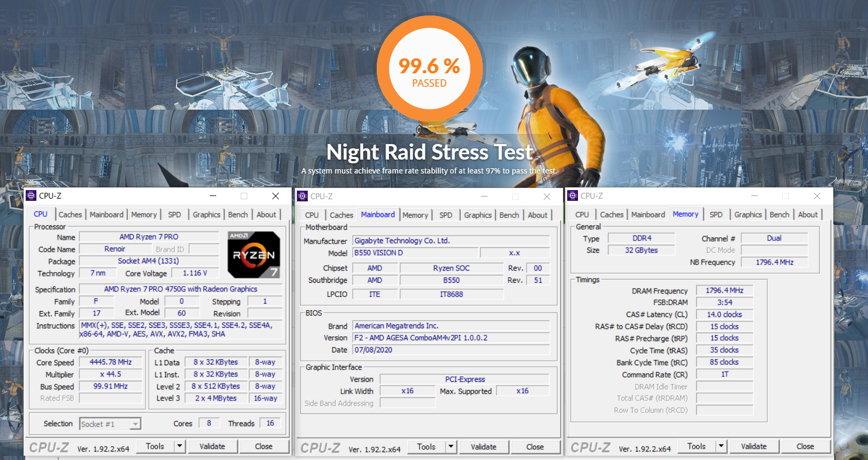Open Memory tab in left CPU-Z window
Image resolution: width=868 pixels, height=460 pixels.
(144, 214)
